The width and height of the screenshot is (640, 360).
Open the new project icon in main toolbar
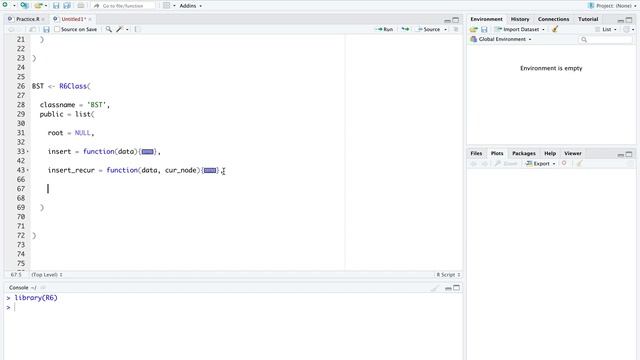point(24,6)
